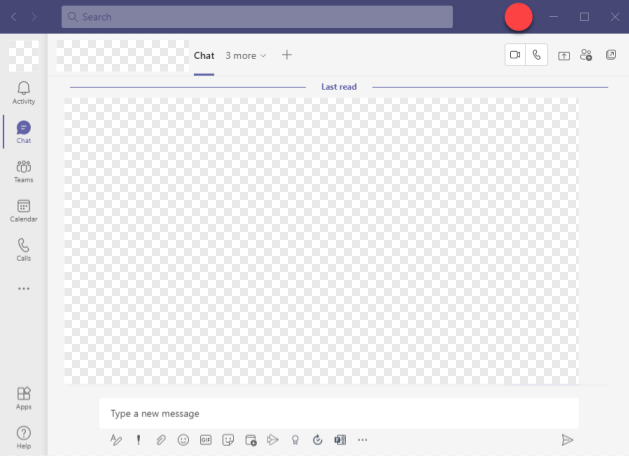Screen dimensions: 629x456
Task: Add a tab with plus button
Action: (287, 55)
